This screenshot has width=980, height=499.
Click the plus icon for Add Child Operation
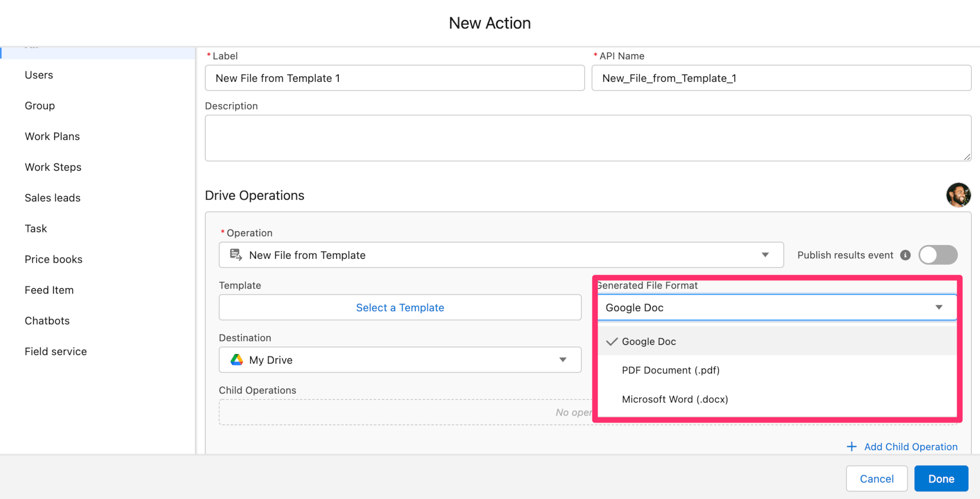point(851,446)
